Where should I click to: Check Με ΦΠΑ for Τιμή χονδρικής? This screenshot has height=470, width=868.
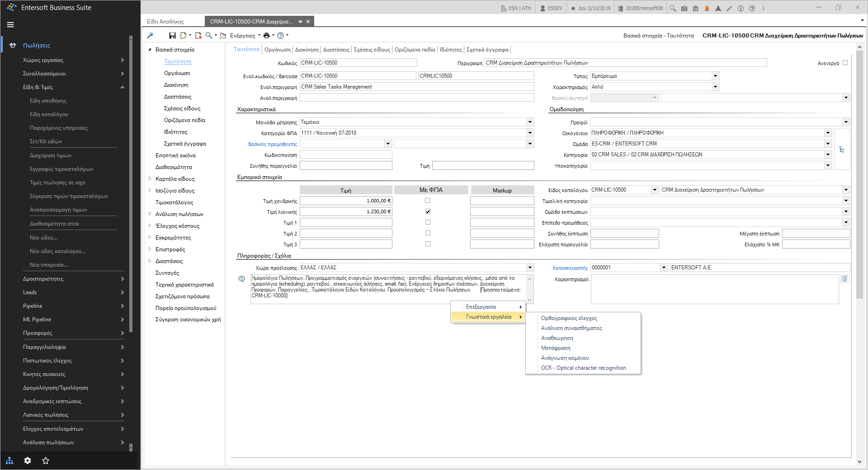(x=428, y=201)
